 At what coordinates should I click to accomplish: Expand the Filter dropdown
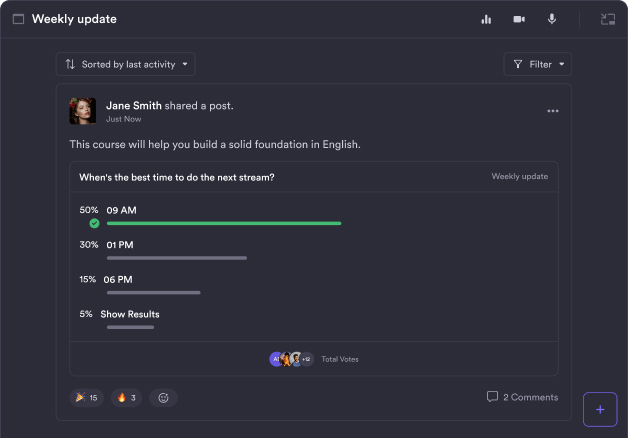tap(538, 64)
